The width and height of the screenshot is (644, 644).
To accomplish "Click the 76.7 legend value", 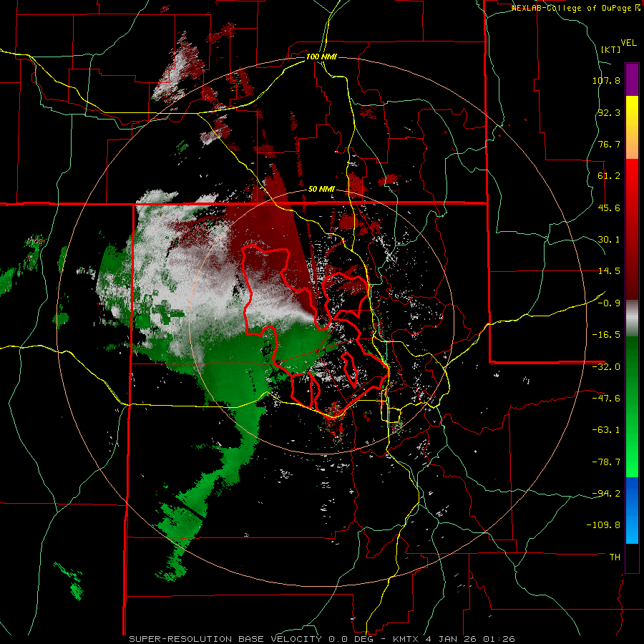I will pos(609,144).
